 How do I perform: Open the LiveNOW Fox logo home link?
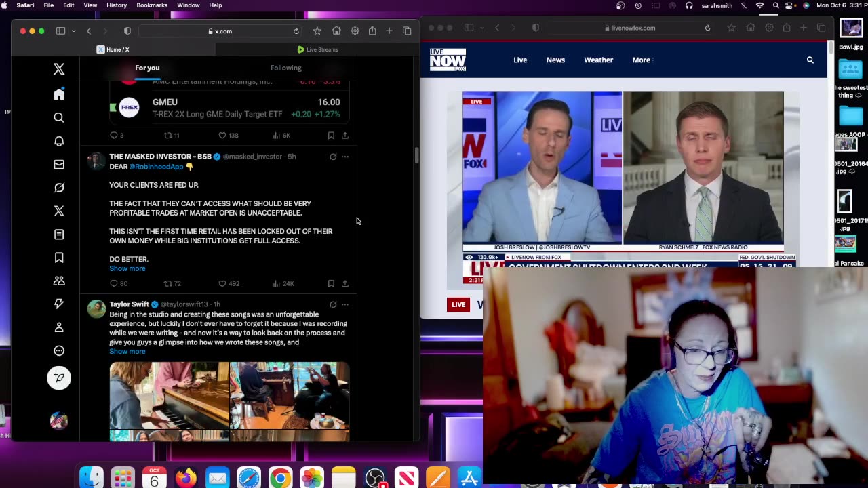tap(448, 60)
